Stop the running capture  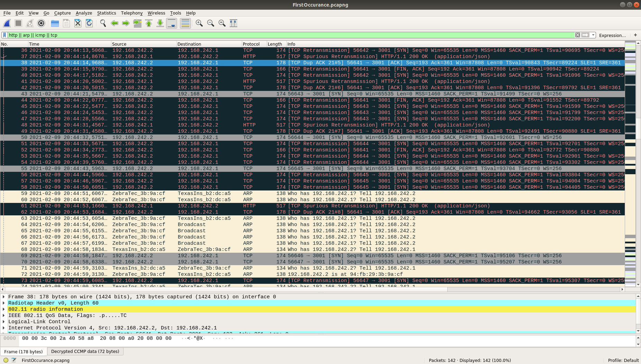click(18, 23)
